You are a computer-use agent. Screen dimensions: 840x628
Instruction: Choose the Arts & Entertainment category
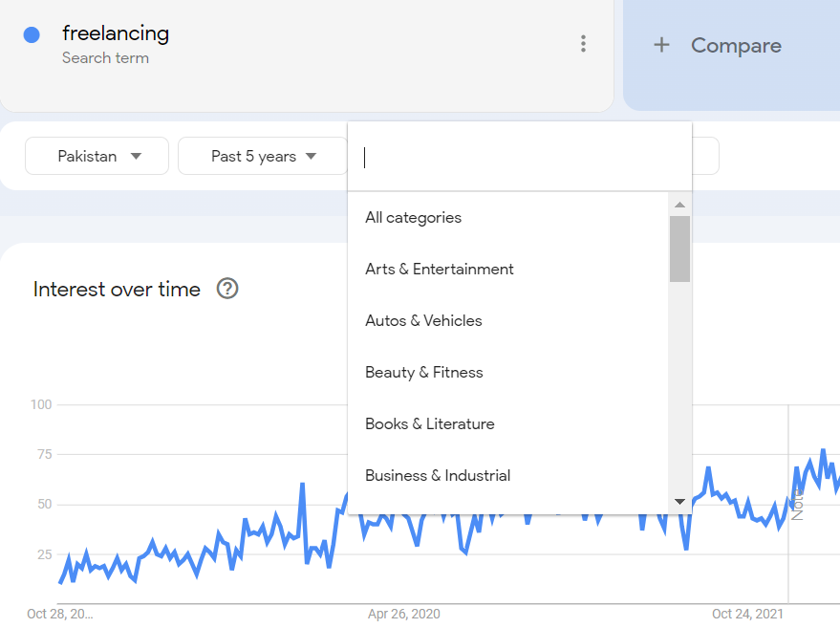pos(439,270)
